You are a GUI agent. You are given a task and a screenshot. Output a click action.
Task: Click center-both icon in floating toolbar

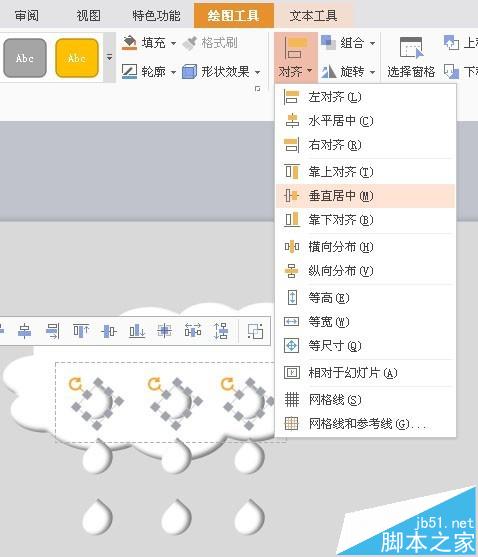tap(164, 331)
